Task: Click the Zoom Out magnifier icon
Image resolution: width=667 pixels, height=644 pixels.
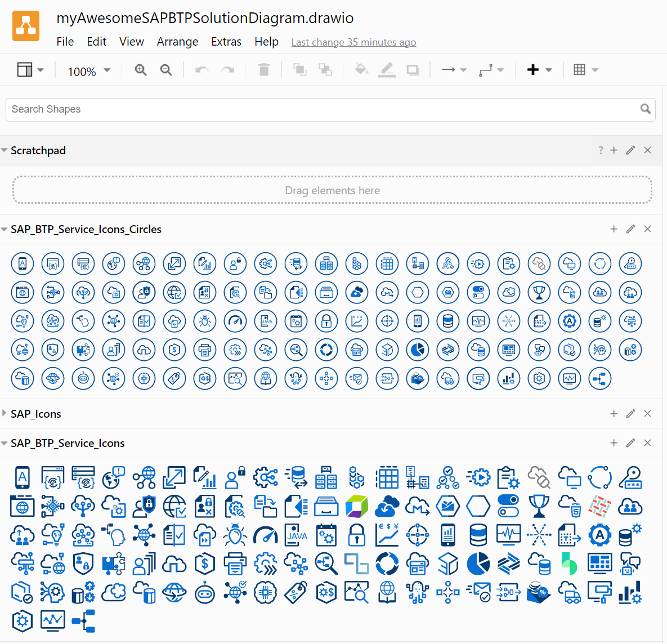Action: tap(166, 70)
